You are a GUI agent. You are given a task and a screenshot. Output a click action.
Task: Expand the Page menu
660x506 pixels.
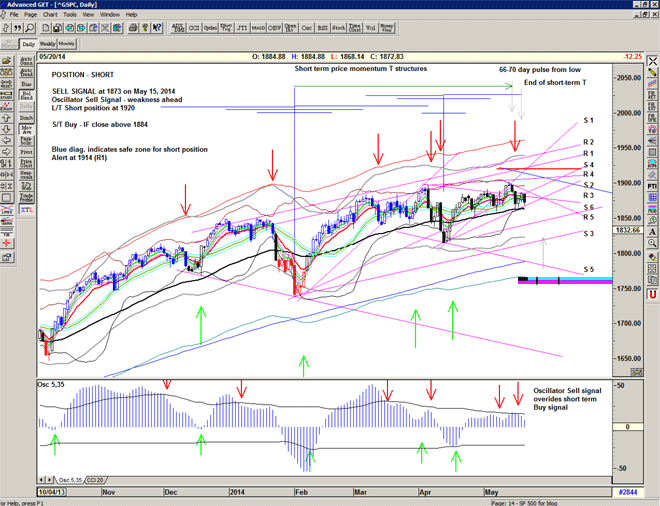coord(30,15)
